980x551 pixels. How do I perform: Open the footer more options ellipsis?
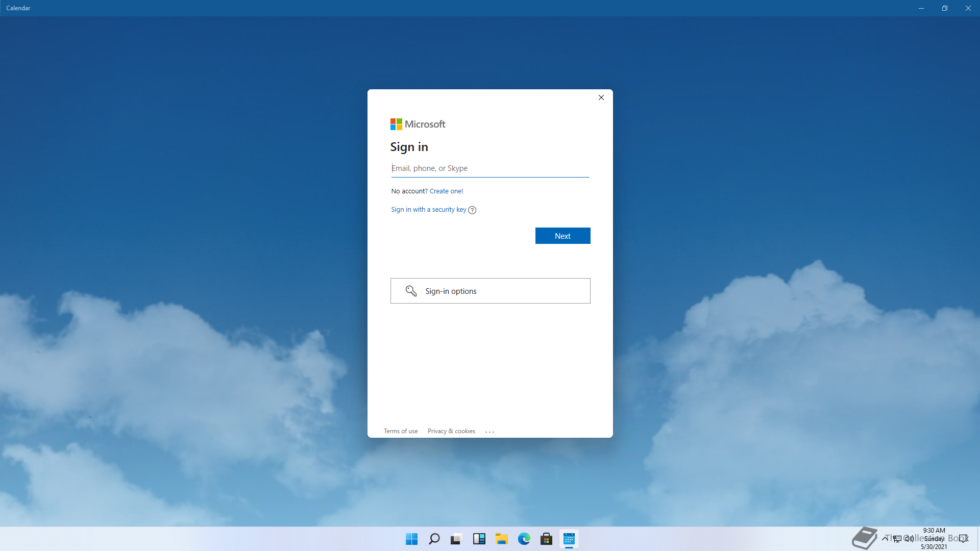pyautogui.click(x=489, y=432)
